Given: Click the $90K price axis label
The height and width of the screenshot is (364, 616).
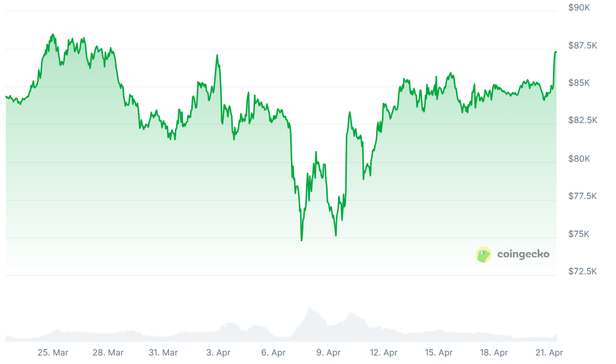Looking at the screenshot, I should click(x=579, y=8).
